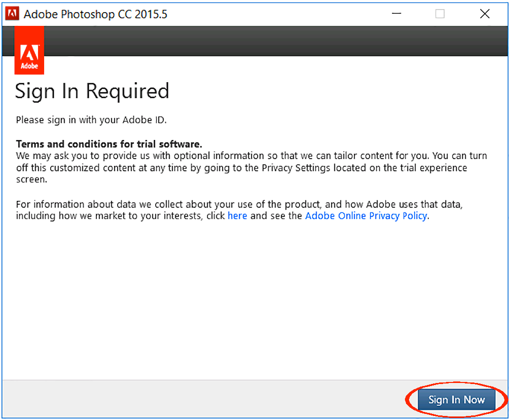Maximize the Photoshop sign-in window

440,14
